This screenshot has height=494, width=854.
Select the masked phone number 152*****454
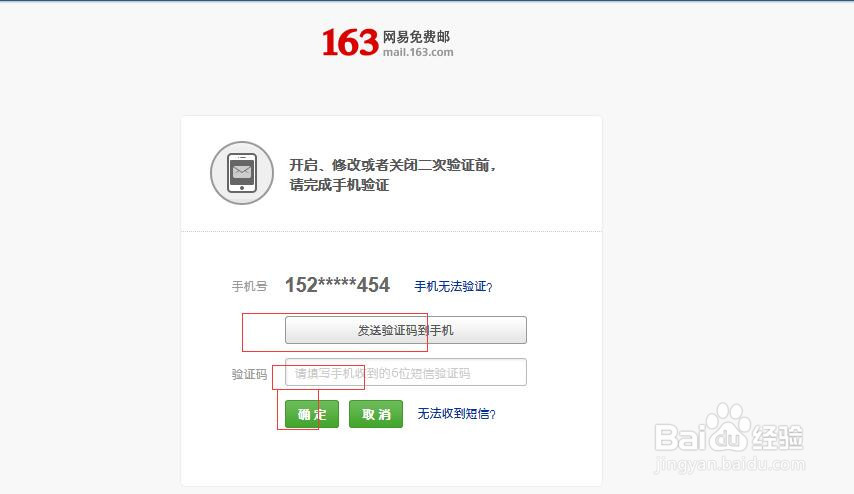click(x=338, y=285)
